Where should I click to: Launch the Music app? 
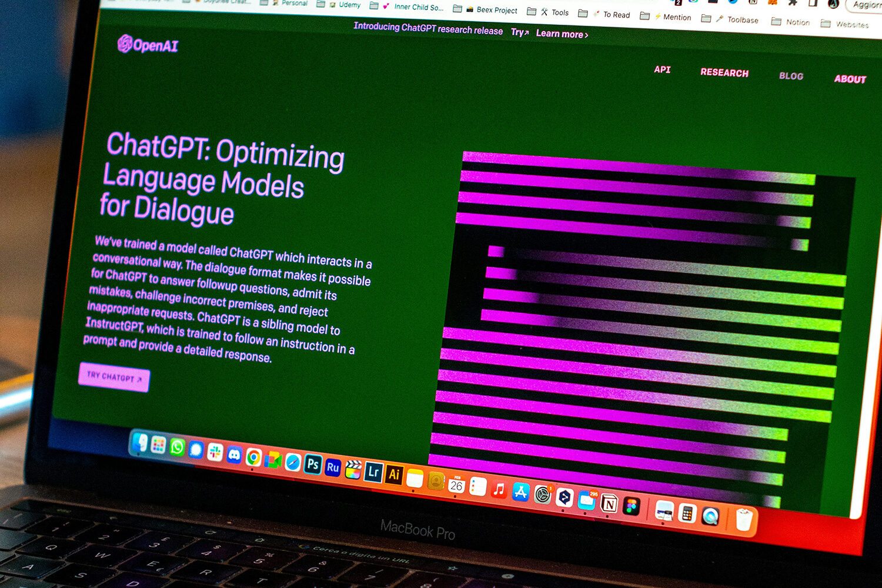(x=499, y=489)
